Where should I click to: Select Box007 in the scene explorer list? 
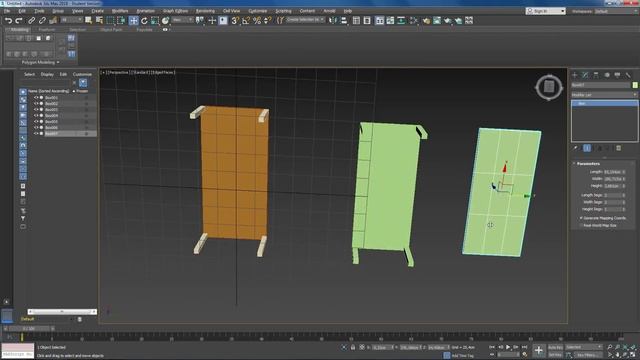click(52, 133)
